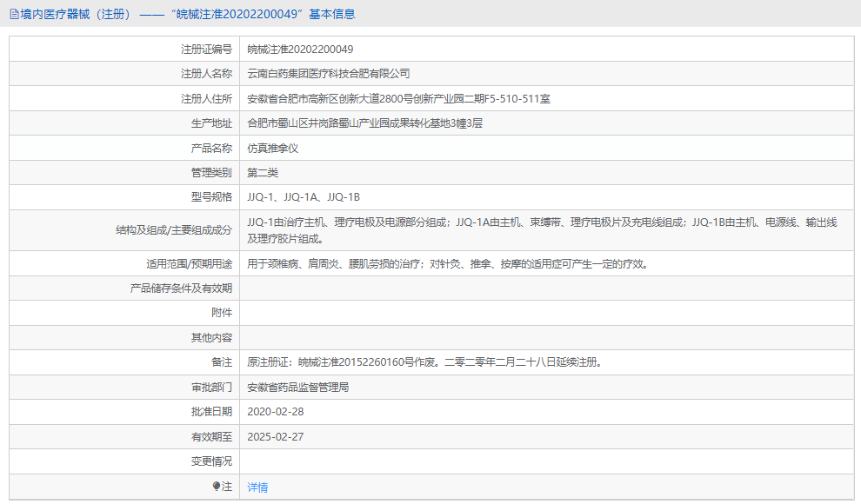Select the registrant address 安徽省合肥市高新区 text

click(x=398, y=99)
